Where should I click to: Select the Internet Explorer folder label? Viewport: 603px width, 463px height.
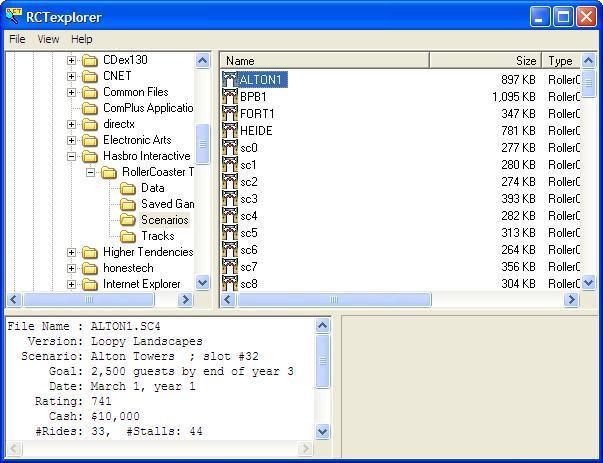tap(142, 284)
